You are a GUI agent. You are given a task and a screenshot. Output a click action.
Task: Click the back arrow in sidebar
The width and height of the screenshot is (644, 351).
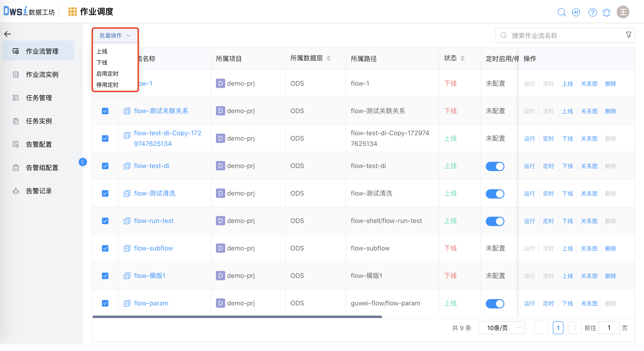pyautogui.click(x=7, y=34)
